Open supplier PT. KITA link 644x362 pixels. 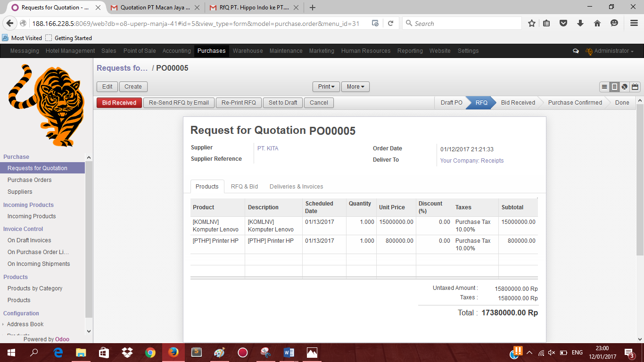pyautogui.click(x=268, y=148)
